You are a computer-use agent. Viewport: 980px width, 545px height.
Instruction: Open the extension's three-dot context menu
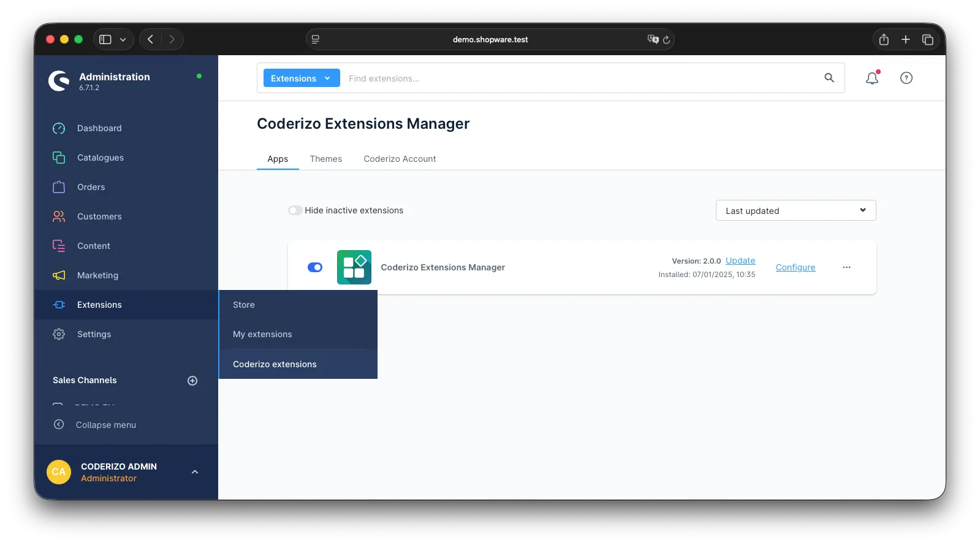(846, 267)
